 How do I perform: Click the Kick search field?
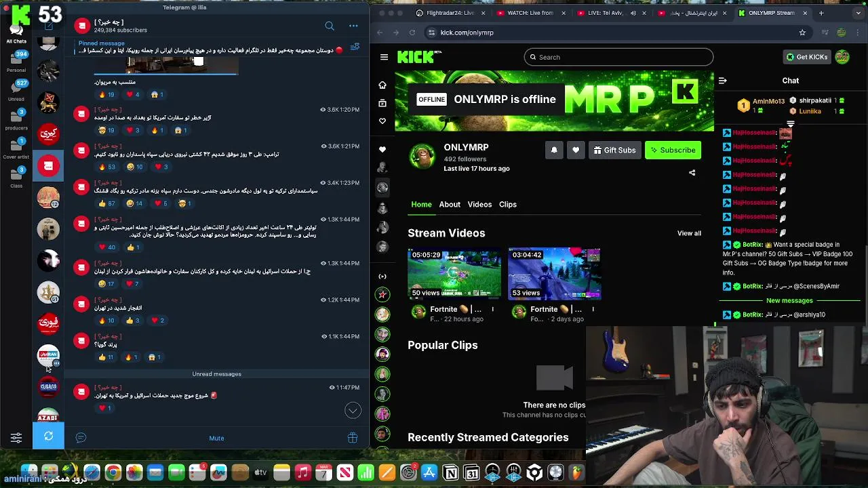618,57
